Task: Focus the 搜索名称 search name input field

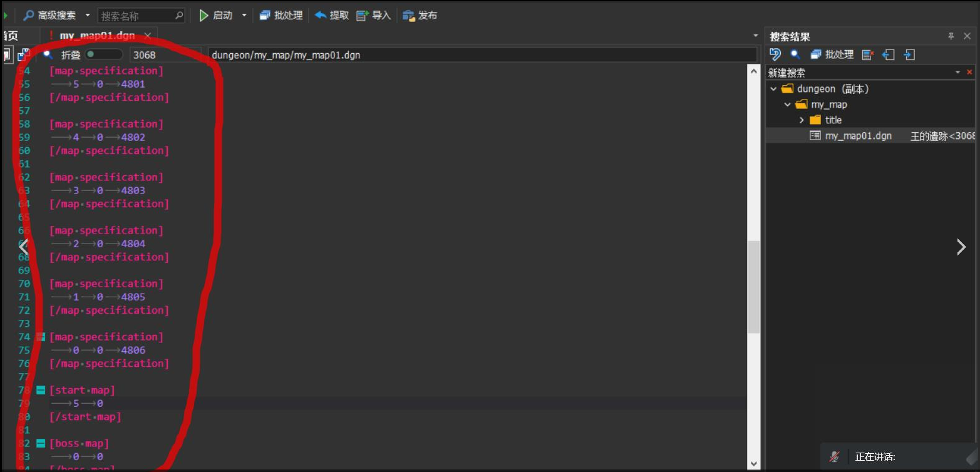Action: [x=135, y=16]
